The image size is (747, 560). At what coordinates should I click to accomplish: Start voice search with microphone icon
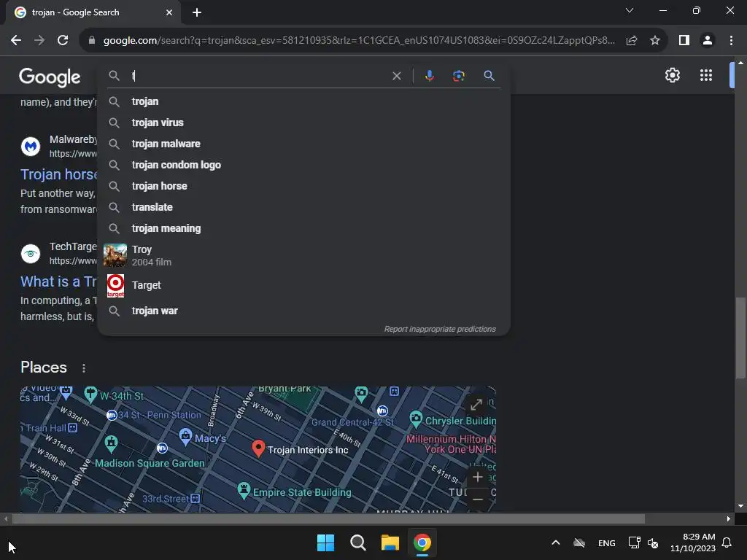pos(429,76)
